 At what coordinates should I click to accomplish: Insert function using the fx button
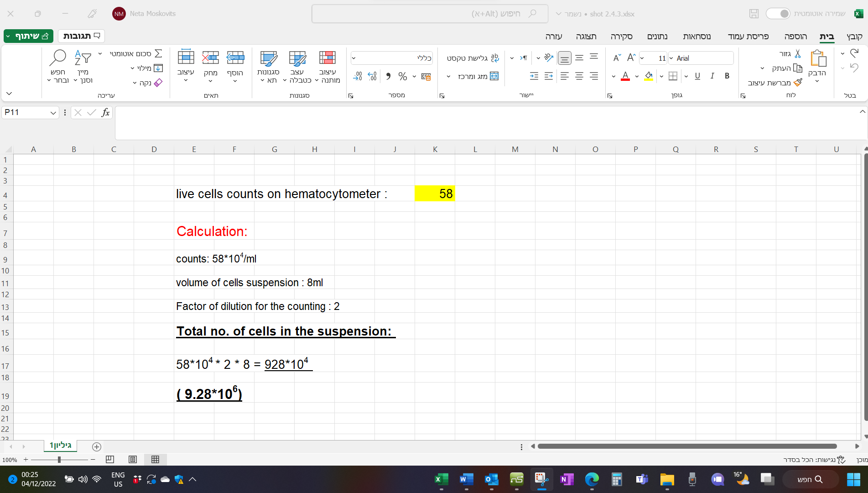pyautogui.click(x=105, y=112)
